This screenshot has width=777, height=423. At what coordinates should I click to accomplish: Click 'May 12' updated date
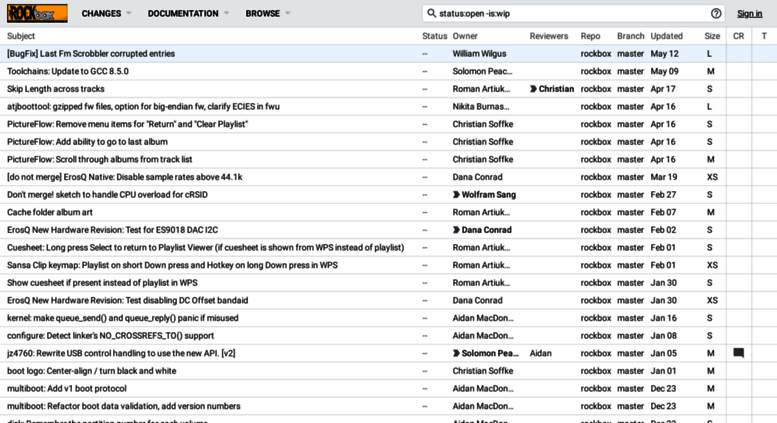pyautogui.click(x=665, y=53)
